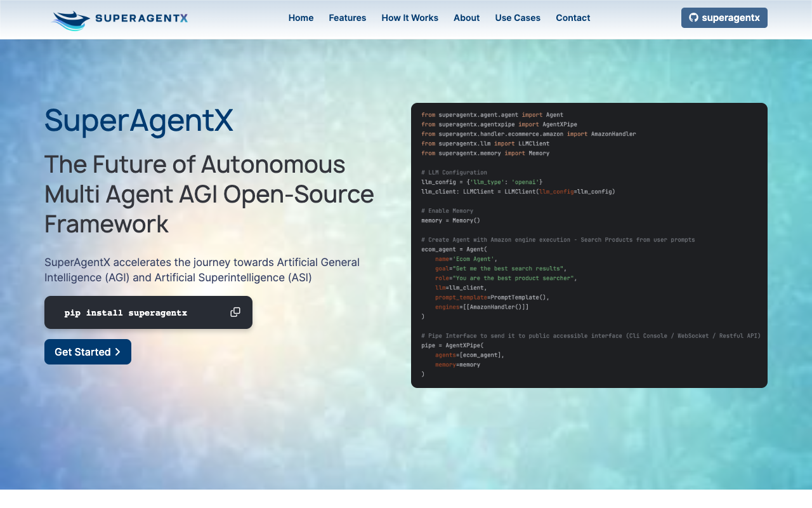Click the code sample block
Screen dimensions: 812x508
pos(589,245)
